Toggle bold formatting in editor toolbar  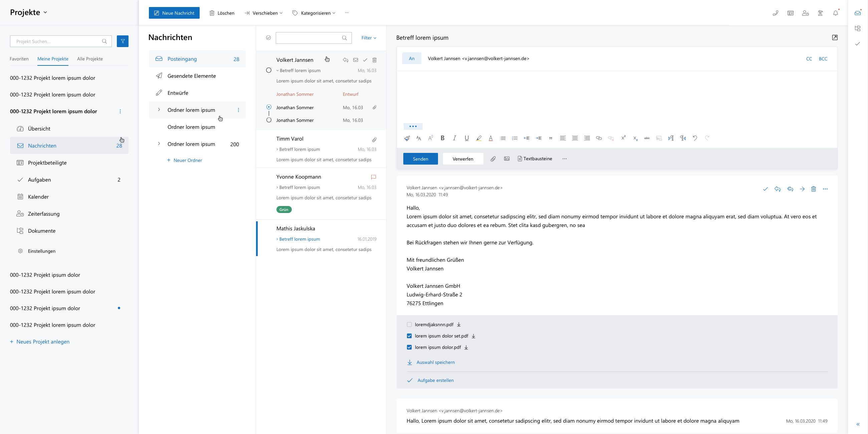click(x=442, y=138)
